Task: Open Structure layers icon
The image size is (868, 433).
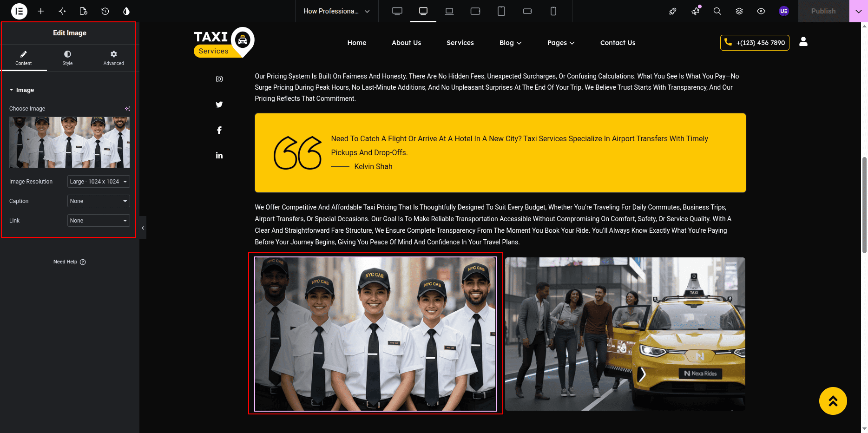Action: tap(739, 11)
